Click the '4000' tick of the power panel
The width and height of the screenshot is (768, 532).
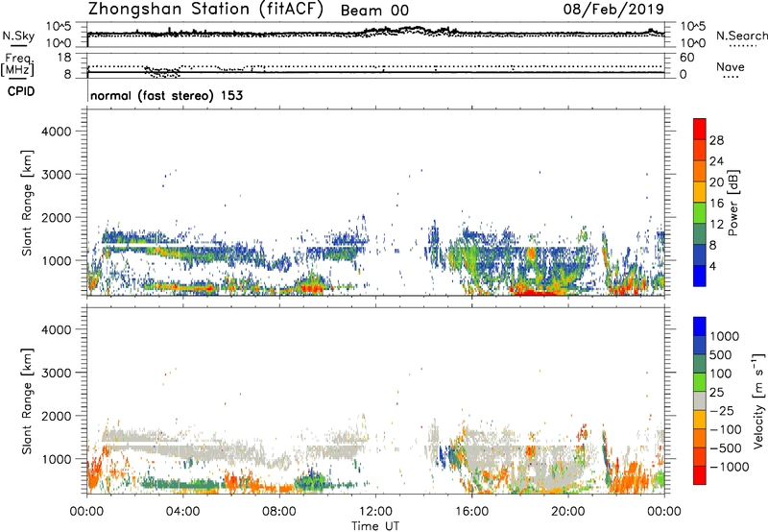click(57, 132)
